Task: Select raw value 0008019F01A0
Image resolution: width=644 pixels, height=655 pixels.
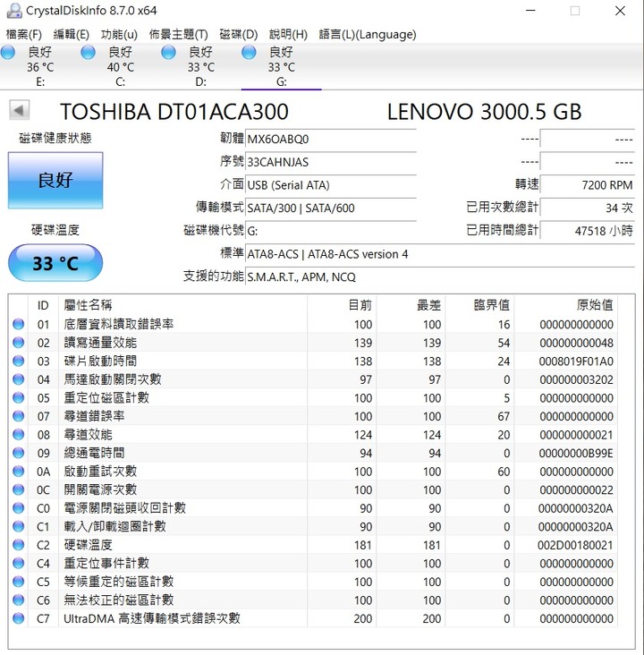Action: coord(576,362)
